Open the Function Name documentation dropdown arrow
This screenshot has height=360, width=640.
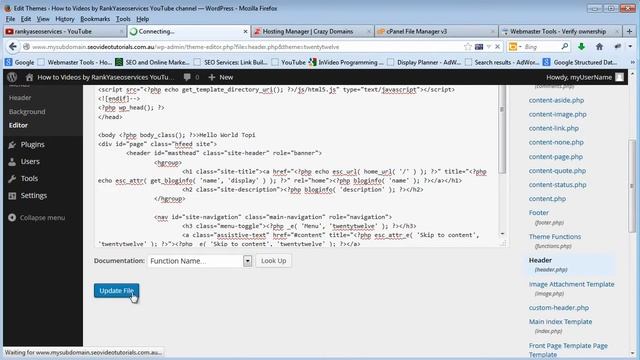247,261
